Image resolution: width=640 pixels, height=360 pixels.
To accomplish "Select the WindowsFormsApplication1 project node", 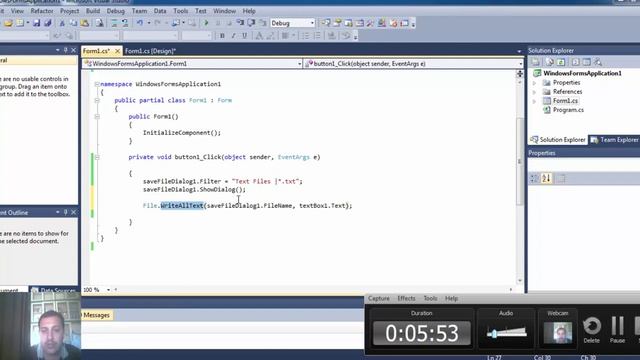I will click(582, 73).
